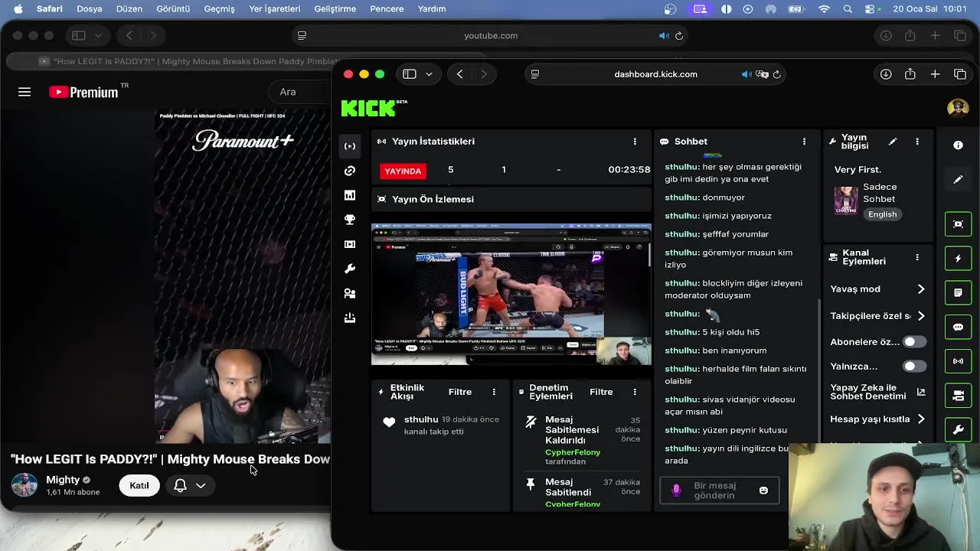Click the pencil icon in right widget bar
This screenshot has width=980, height=551.
tap(958, 179)
